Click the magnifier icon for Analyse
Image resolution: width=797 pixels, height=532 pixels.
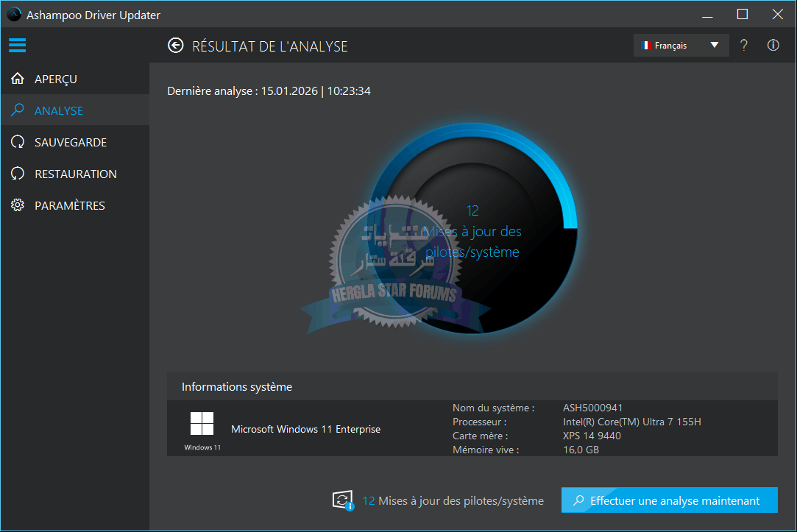[18, 110]
